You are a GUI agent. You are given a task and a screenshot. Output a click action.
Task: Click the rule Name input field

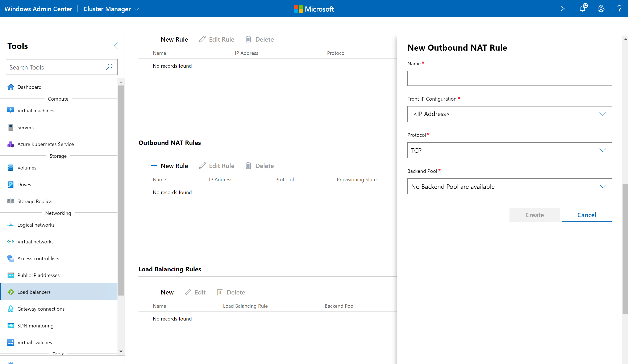(x=509, y=79)
